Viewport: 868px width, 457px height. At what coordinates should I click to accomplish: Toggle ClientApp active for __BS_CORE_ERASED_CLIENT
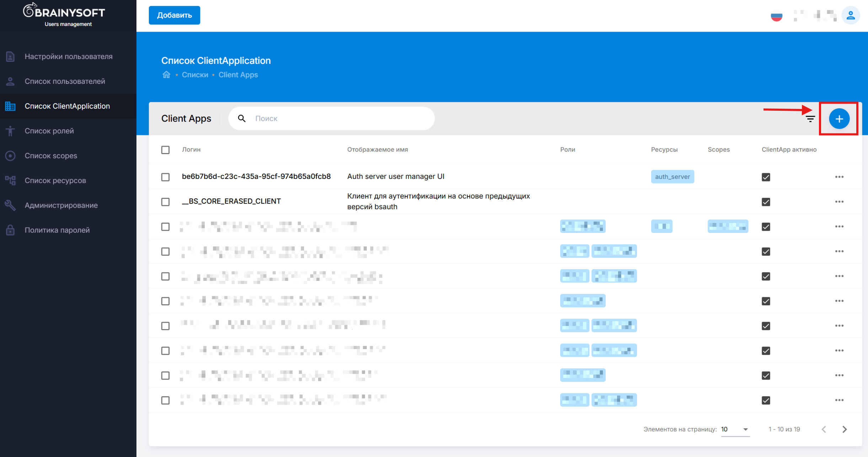click(766, 202)
